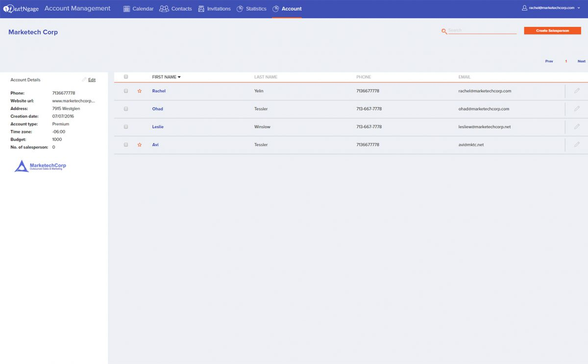Check the checkbox for Leslie
The width and height of the screenshot is (588, 364).
126,127
